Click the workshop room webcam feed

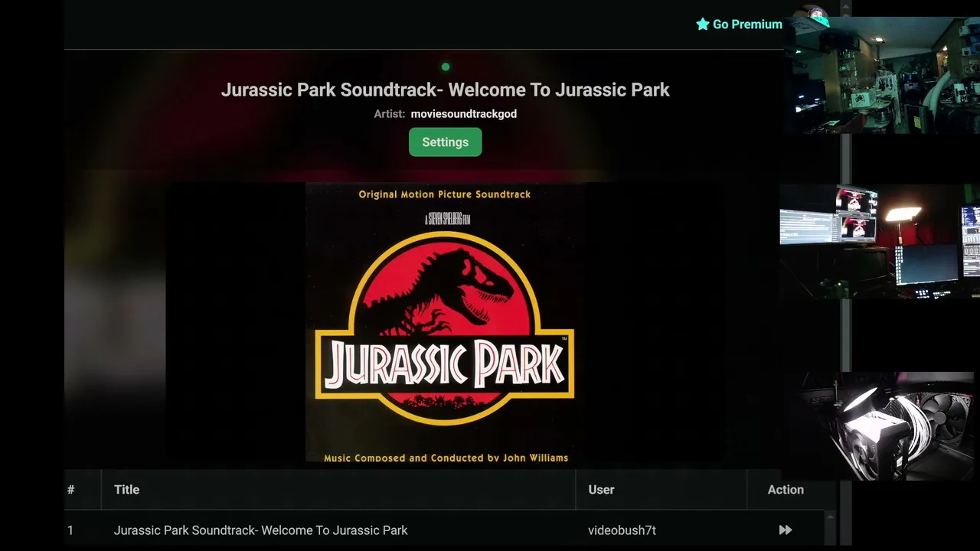pyautogui.click(x=881, y=75)
